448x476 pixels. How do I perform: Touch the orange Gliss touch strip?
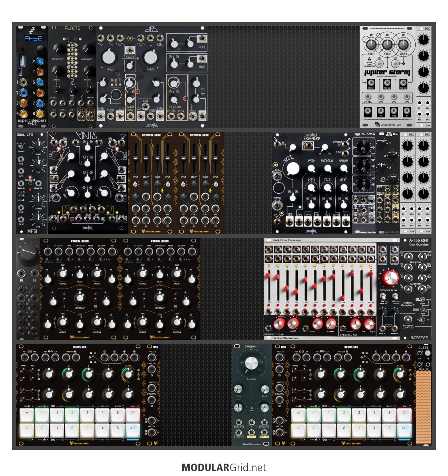423,407
